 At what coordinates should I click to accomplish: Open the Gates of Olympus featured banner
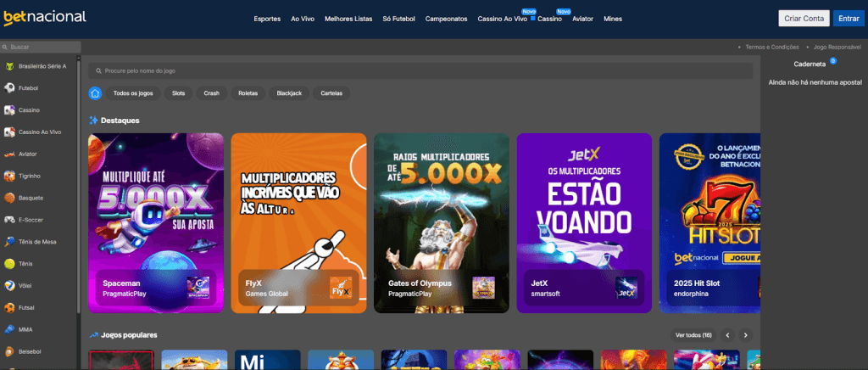[x=442, y=223]
